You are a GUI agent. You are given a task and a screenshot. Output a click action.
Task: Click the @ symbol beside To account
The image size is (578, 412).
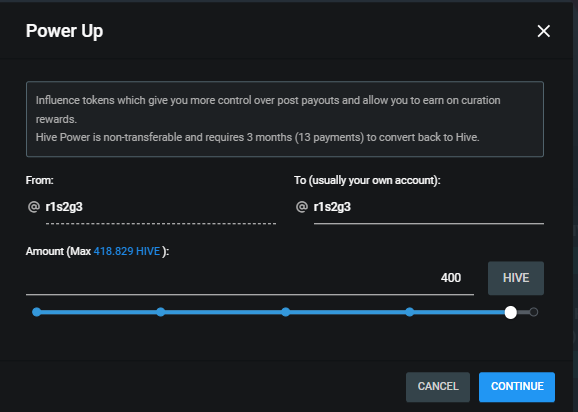[302, 207]
